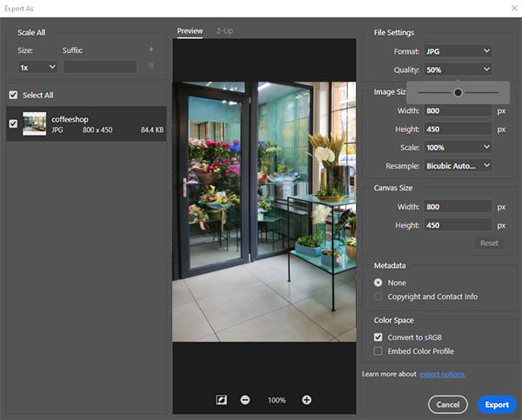522x420 pixels.
Task: Select Copyright and Contact Info metadata option
Action: pyautogui.click(x=378, y=297)
